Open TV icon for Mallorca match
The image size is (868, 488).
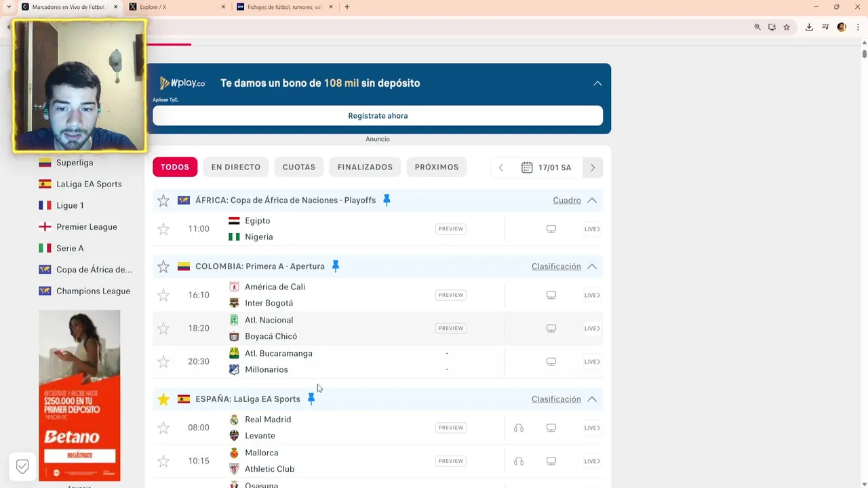(551, 461)
